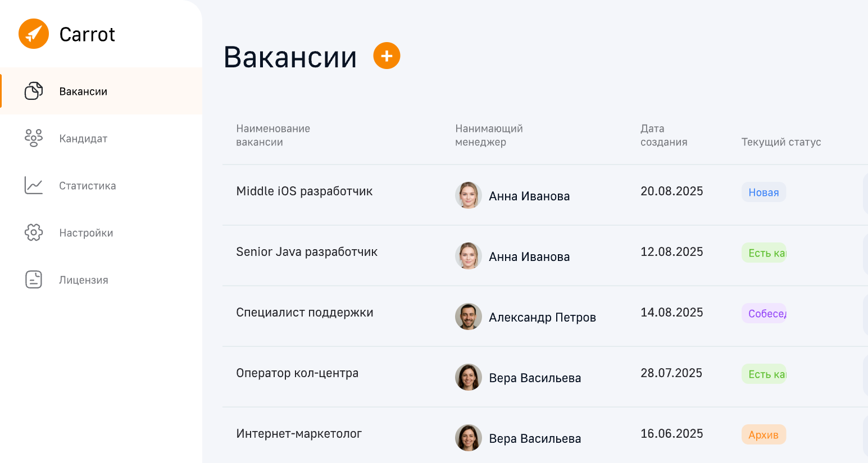Click the Новая status badge
The width and height of the screenshot is (868, 463).
(x=764, y=192)
